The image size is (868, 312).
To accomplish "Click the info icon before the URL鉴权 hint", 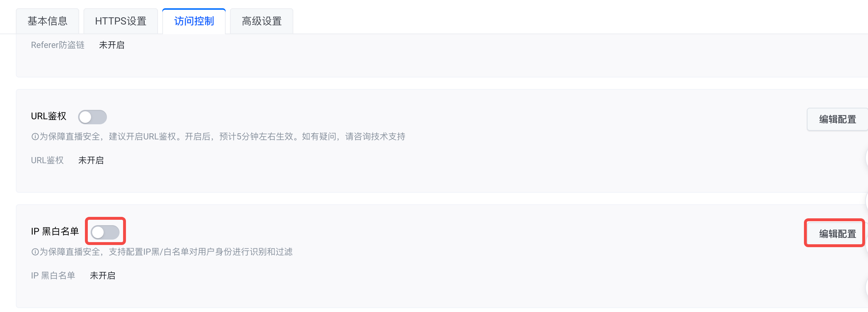I will (35, 137).
